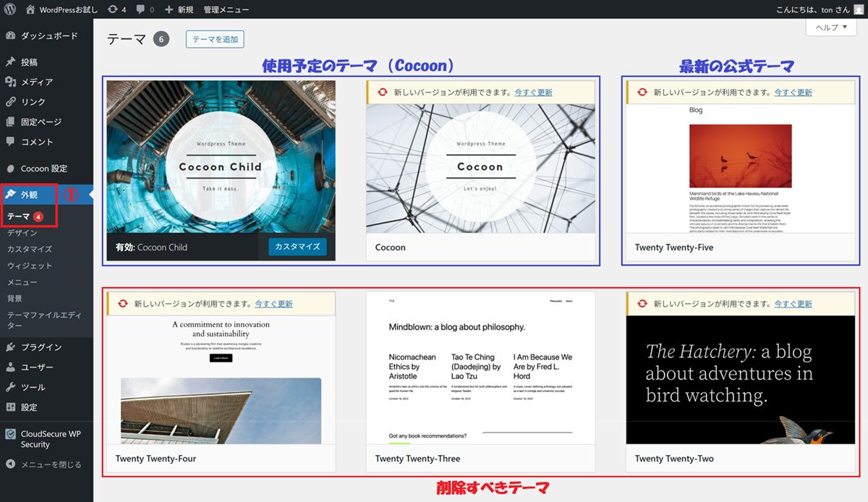Open 管理メニュー in the top bar
This screenshot has height=502, width=868.
[226, 9]
